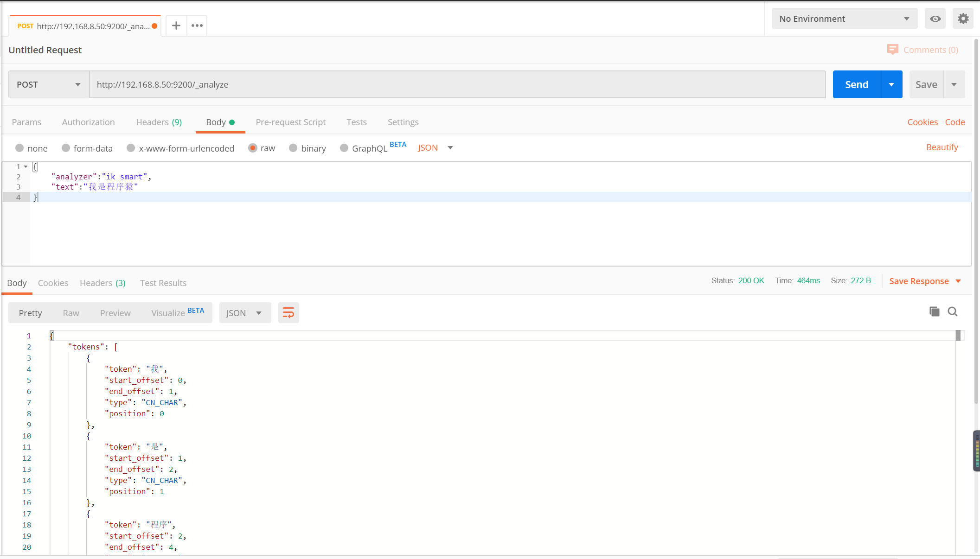The height and width of the screenshot is (559, 980).
Task: Expand the No Environment dropdown
Action: point(844,19)
